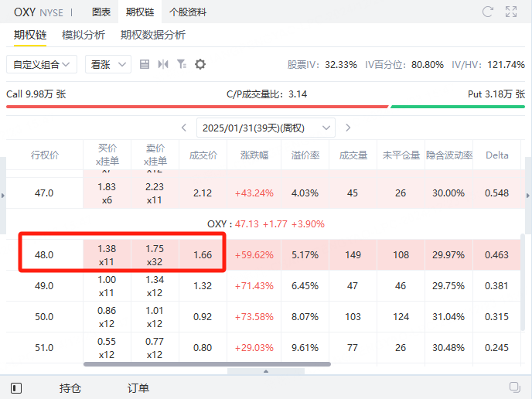This screenshot has width=532, height=399.
Task: Switch to the 期权链 top tab
Action: click(140, 12)
